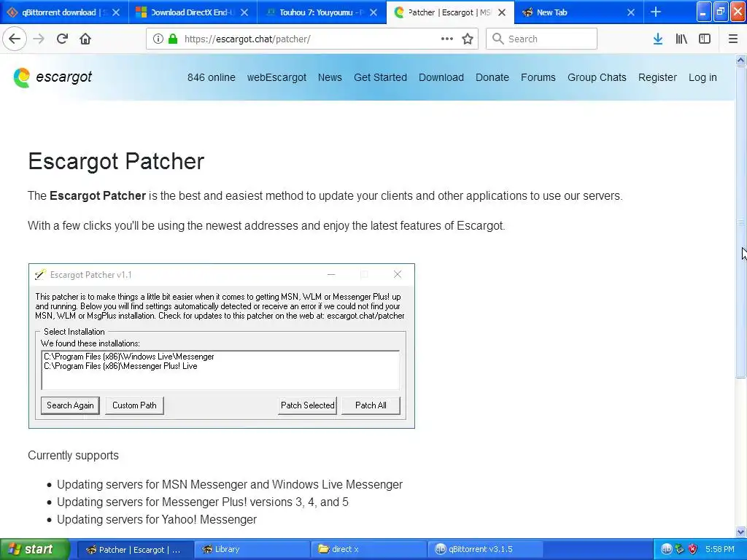Viewport: 747px width, 560px height.
Task: Click the red shield tray icon
Action: click(x=693, y=549)
